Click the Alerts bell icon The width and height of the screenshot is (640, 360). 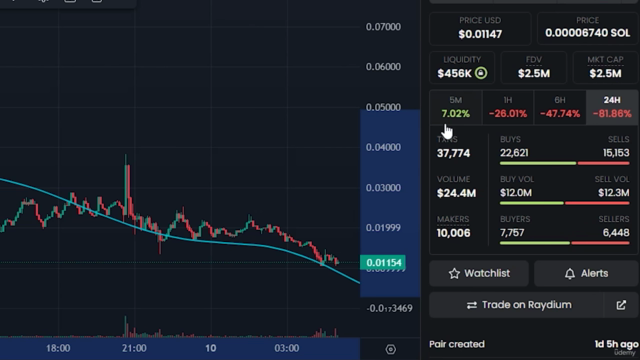pos(570,273)
